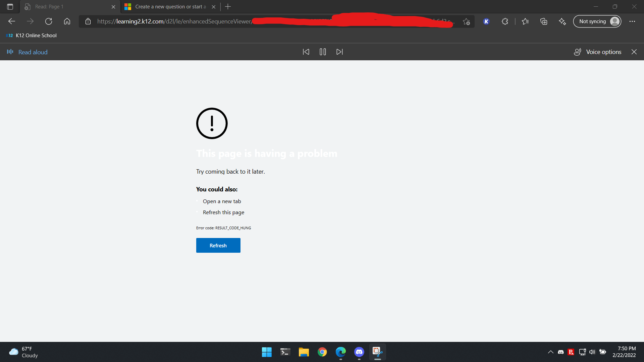Go to the browser home page
Image resolution: width=644 pixels, height=362 pixels.
click(x=67, y=21)
